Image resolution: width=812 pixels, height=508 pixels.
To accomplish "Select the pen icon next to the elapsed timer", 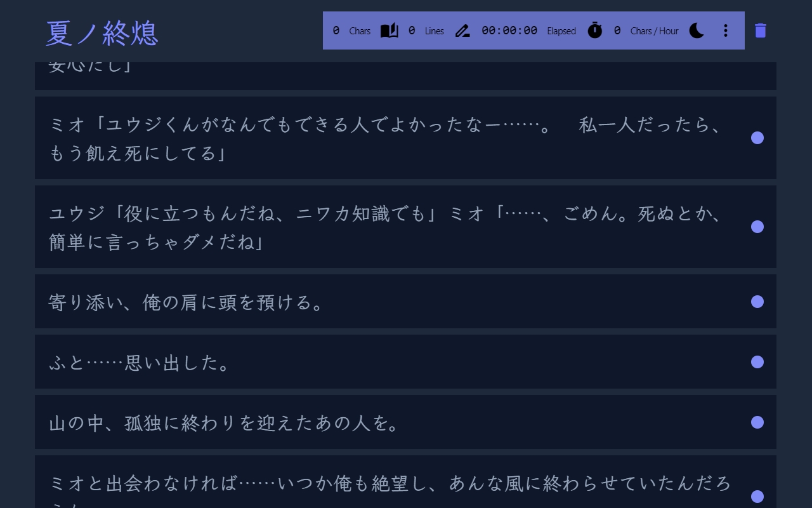I will coord(462,30).
